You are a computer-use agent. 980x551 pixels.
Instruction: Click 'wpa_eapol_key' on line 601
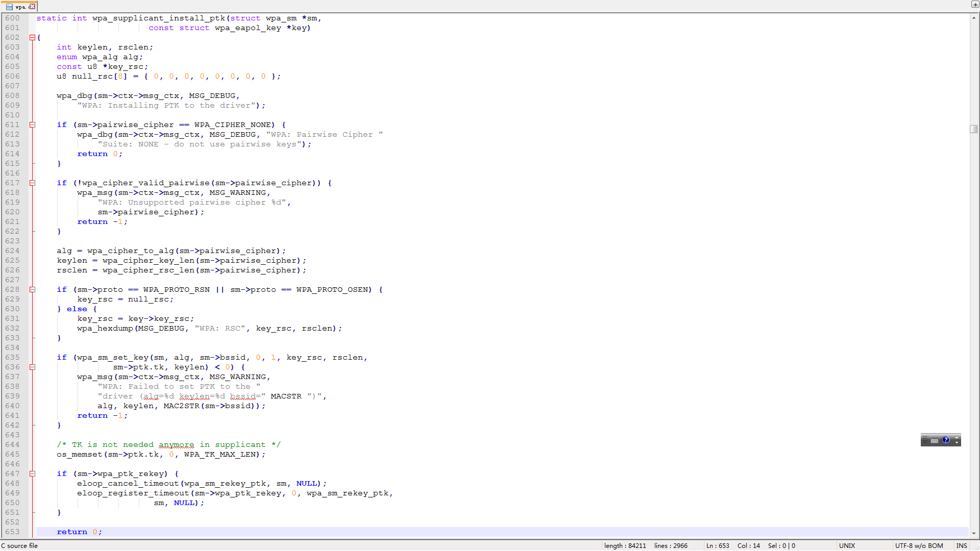pos(248,28)
